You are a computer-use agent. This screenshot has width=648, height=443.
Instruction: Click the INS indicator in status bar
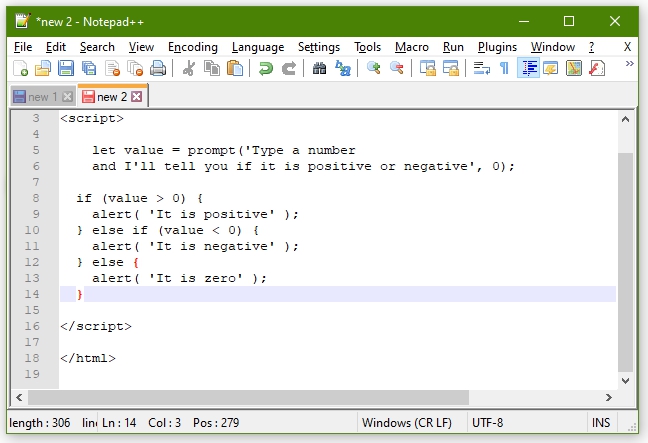click(601, 423)
